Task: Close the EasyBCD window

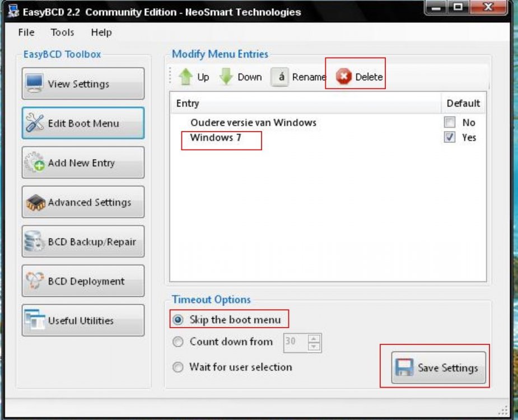Action: pyautogui.click(x=488, y=8)
